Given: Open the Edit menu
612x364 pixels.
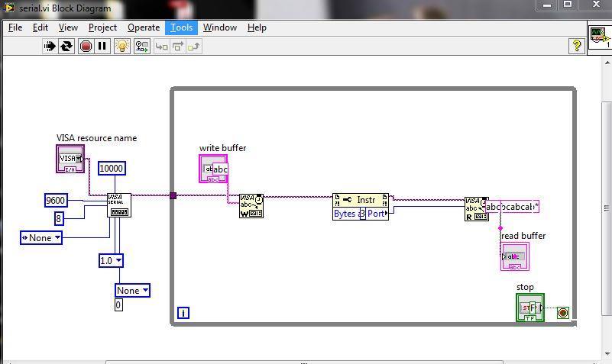Looking at the screenshot, I should [40, 27].
